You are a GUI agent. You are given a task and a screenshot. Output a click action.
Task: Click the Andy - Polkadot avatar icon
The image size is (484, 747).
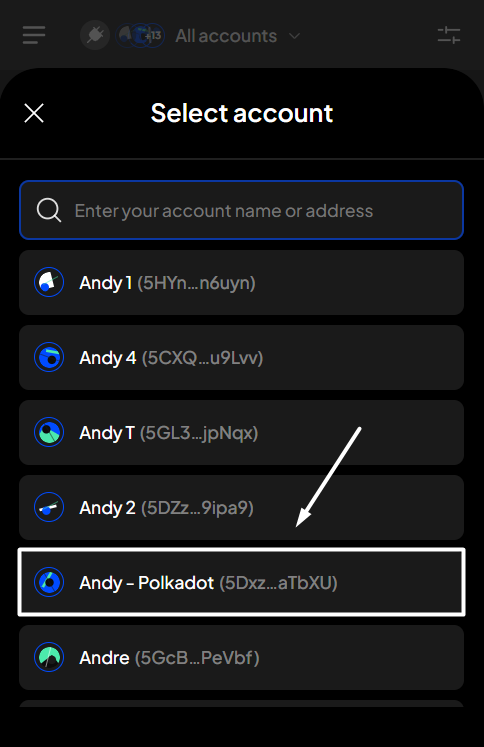[x=49, y=582]
